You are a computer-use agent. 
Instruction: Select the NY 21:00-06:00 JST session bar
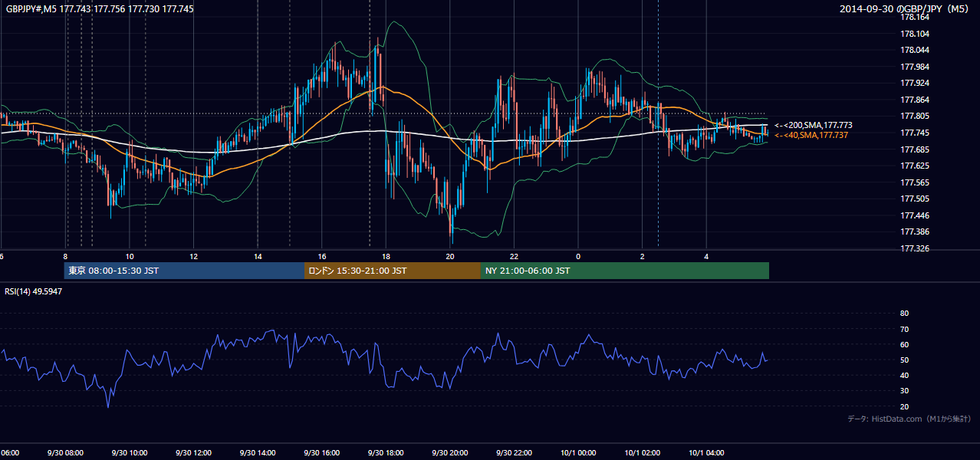coord(625,271)
